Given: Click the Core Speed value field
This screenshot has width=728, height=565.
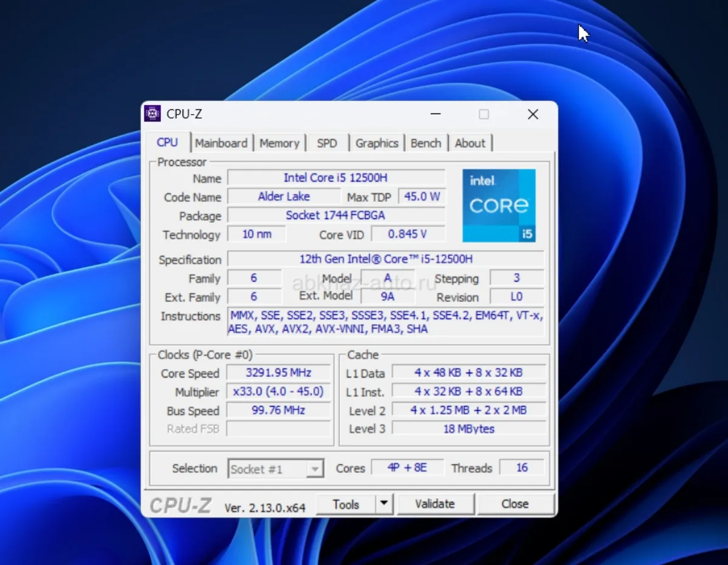Looking at the screenshot, I should pos(278,373).
